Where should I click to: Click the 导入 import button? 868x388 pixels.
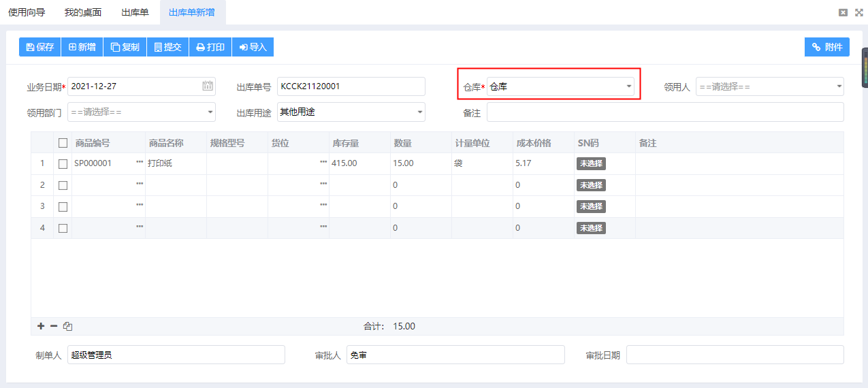(253, 47)
